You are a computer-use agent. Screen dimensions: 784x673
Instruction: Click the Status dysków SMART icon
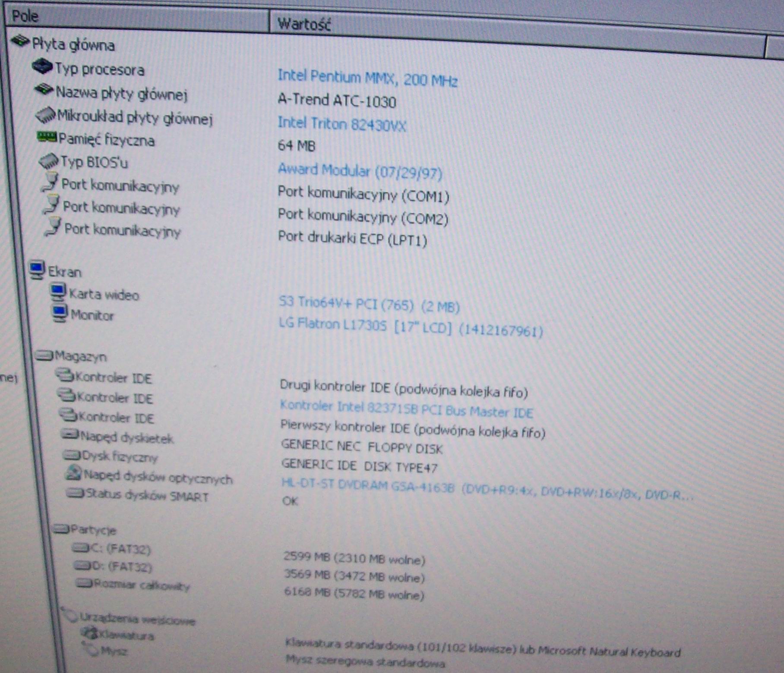coord(76,493)
